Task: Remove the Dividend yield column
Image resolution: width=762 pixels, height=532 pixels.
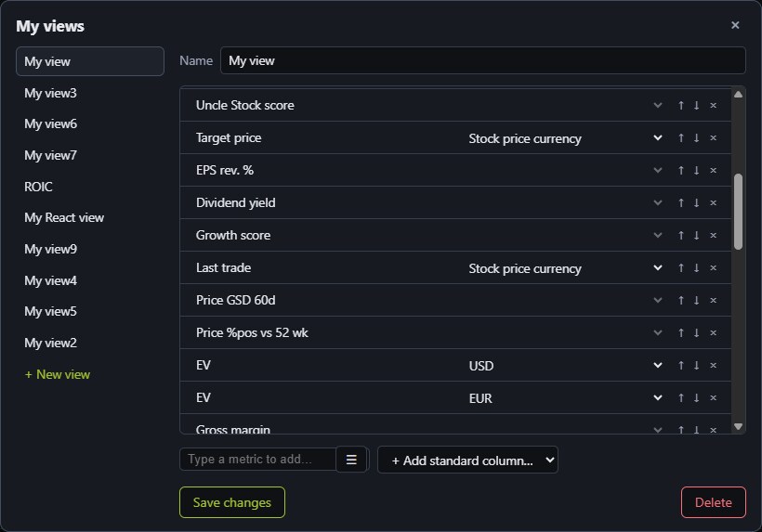Action: [714, 203]
